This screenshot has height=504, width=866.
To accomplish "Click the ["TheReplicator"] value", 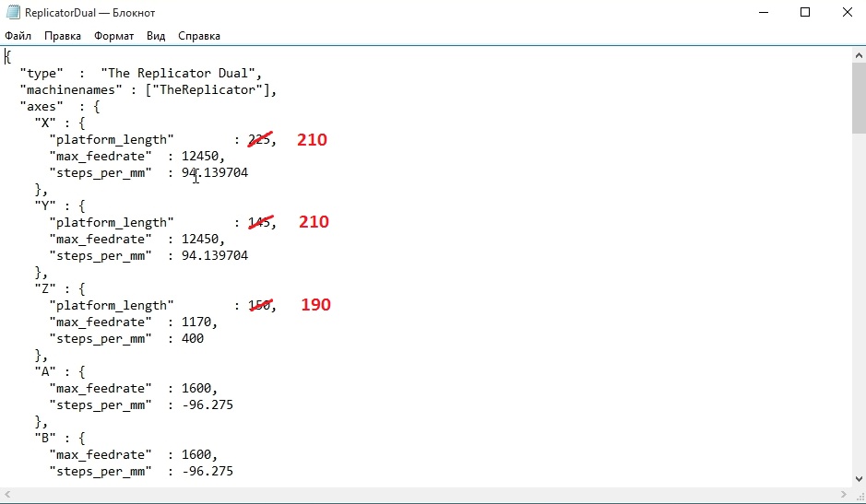I will (208, 90).
